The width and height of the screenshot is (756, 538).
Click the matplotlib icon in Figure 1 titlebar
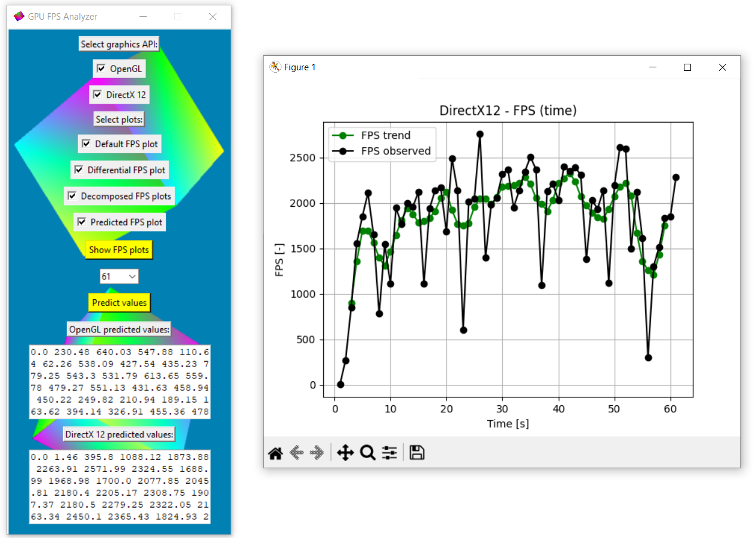(275, 67)
